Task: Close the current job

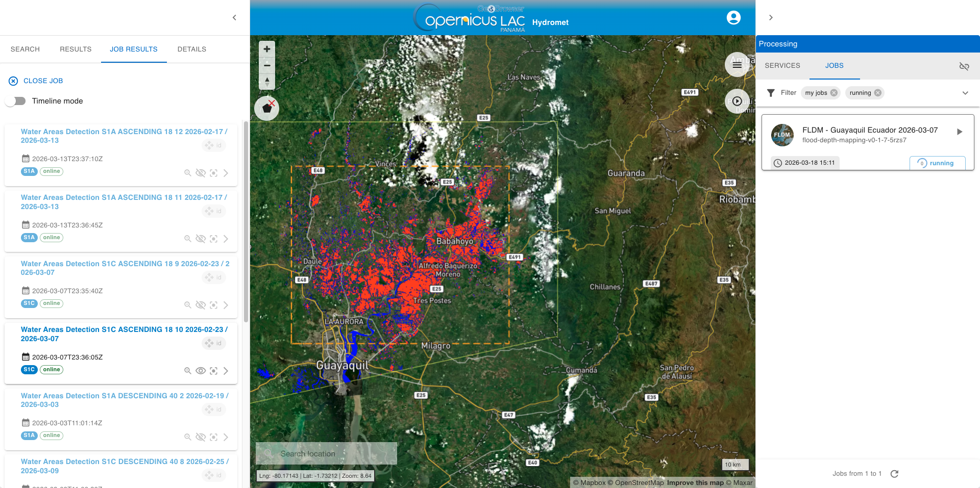Action: click(x=36, y=81)
